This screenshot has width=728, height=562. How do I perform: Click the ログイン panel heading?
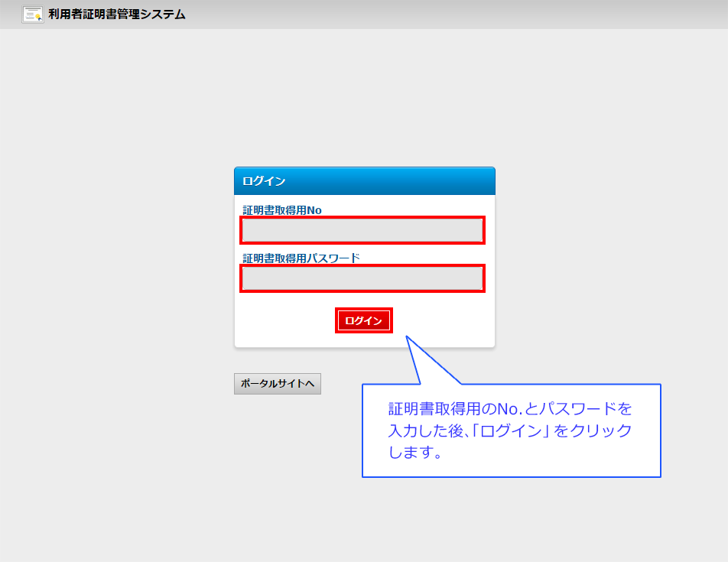264,181
